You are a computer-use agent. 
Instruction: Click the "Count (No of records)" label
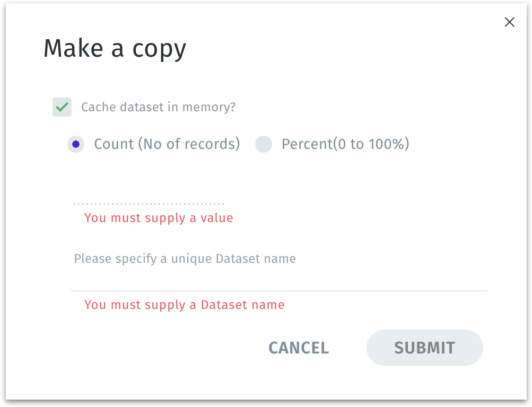coord(167,144)
